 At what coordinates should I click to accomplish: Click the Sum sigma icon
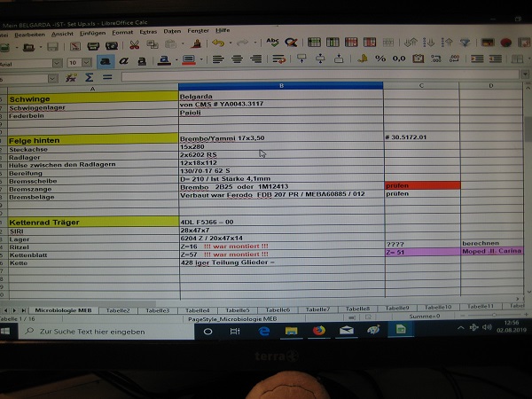[89, 77]
